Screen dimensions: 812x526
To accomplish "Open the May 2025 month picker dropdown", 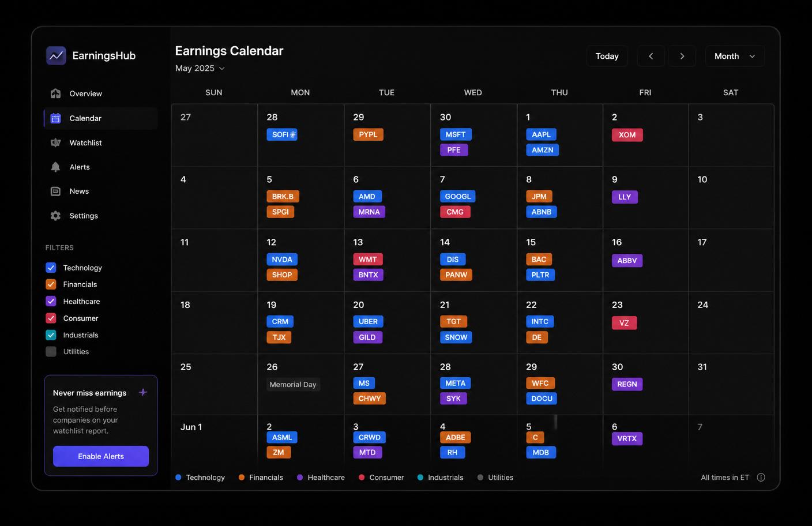I will (x=200, y=68).
